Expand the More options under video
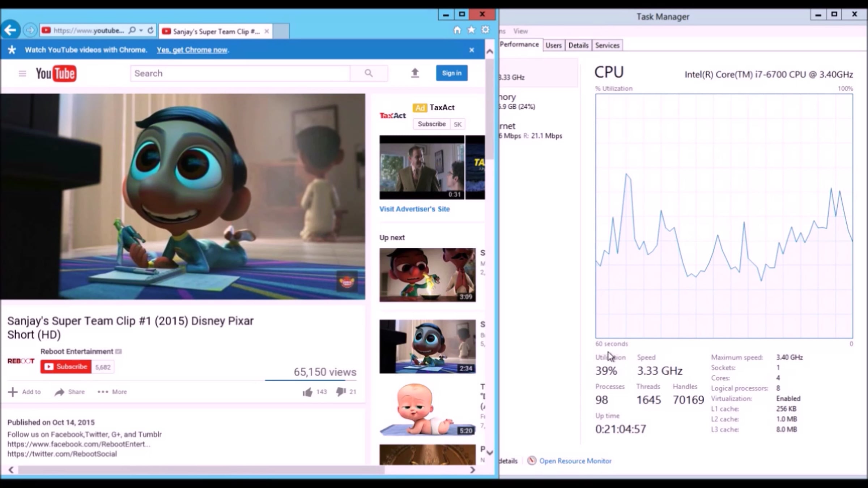 click(112, 392)
